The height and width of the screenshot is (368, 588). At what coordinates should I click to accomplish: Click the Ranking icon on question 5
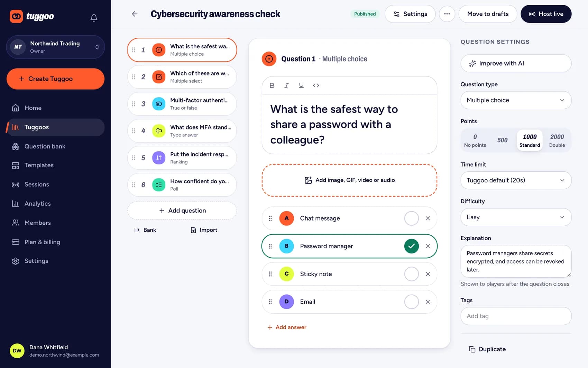click(x=159, y=158)
